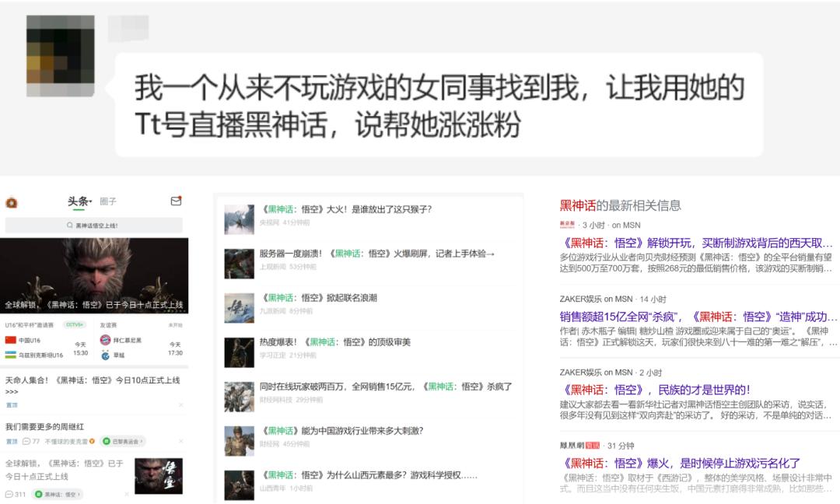This screenshot has height=504, width=840.
Task: Click thumbnail beside 是谁放出了这只猴子 article
Action: [239, 219]
